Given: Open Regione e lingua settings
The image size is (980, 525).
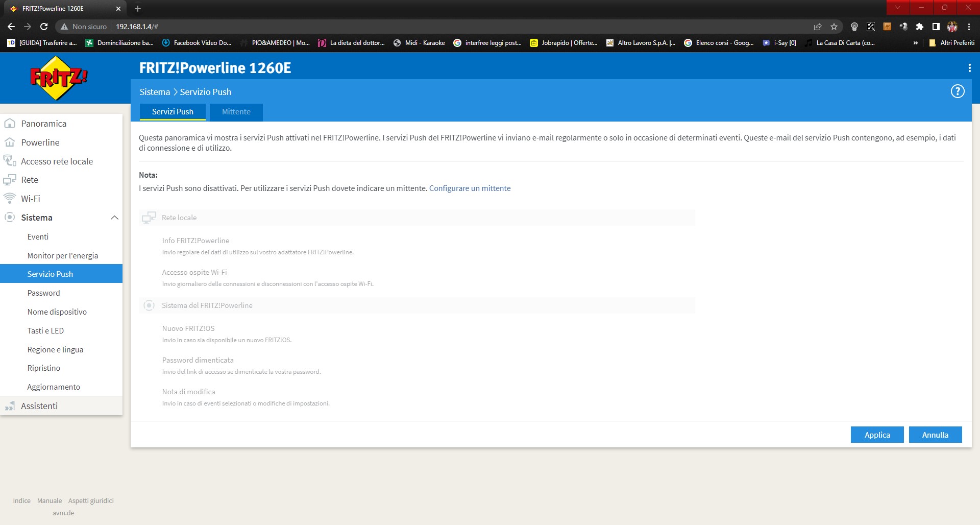Looking at the screenshot, I should click(55, 350).
